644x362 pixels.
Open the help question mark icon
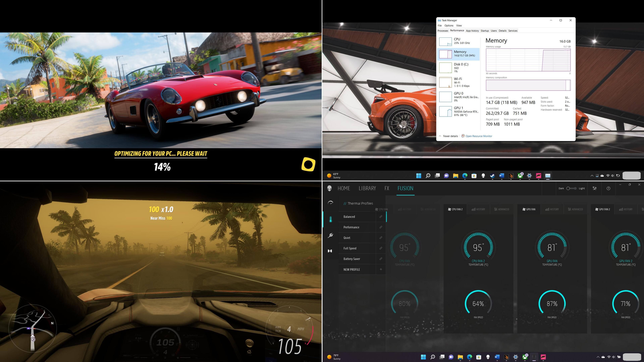[x=608, y=188]
